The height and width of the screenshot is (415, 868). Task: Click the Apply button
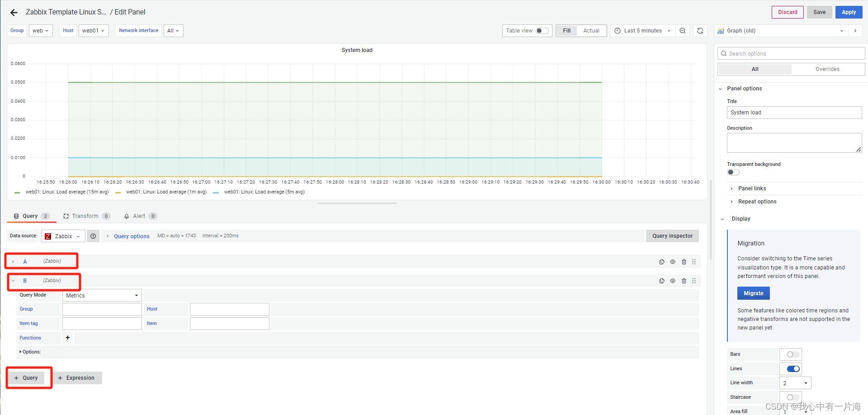849,12
